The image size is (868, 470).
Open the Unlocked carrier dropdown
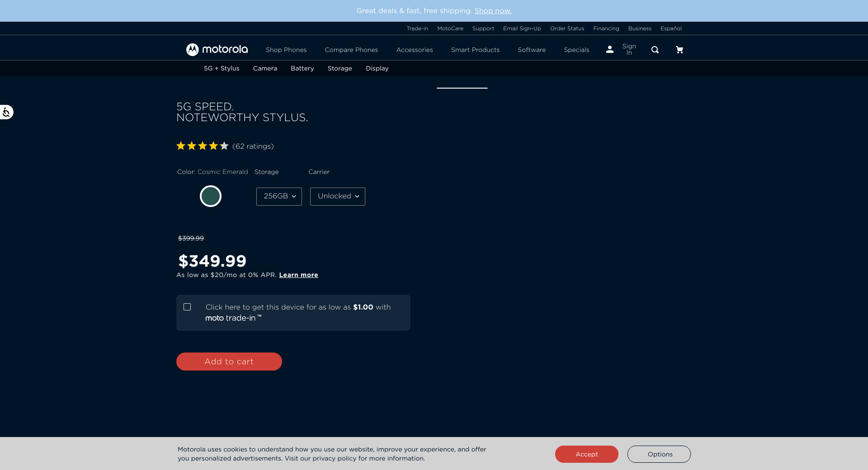337,197
